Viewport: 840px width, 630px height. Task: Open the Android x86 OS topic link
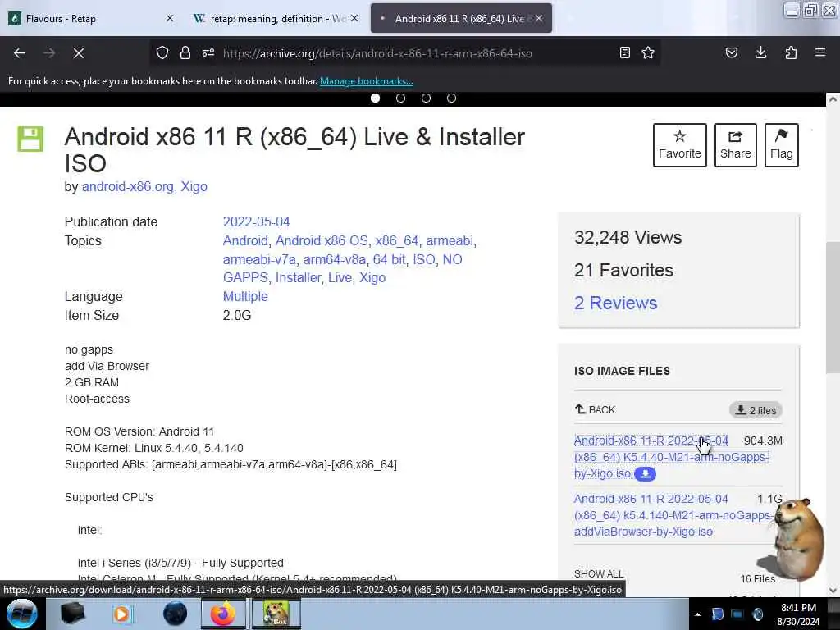[x=322, y=240]
